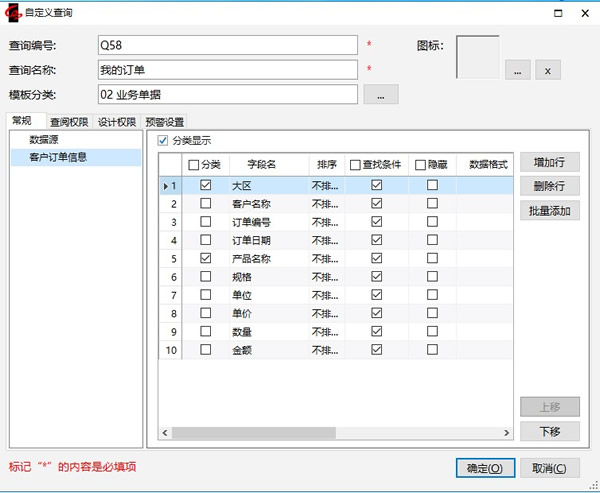Click inside the 查询名称 input field
Screen dimensions: 600x493
click(x=226, y=69)
